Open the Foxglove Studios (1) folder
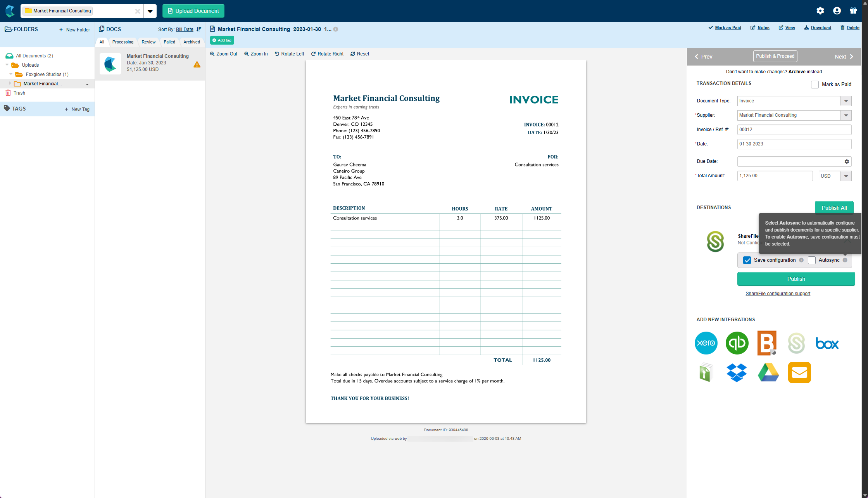Image resolution: width=868 pixels, height=498 pixels. tap(47, 74)
